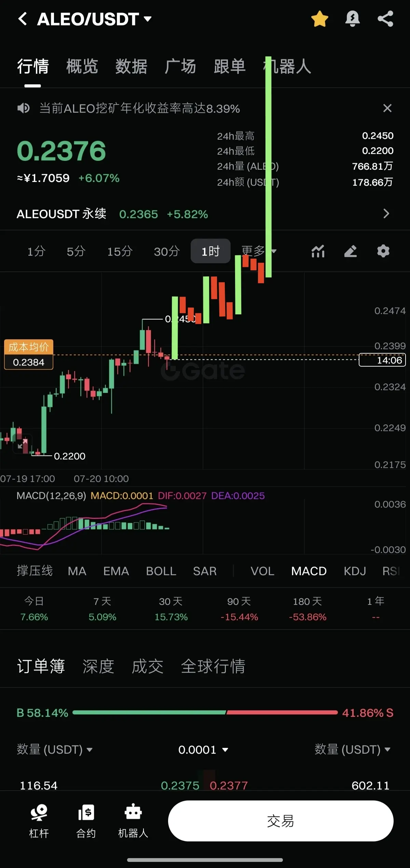The image size is (410, 868).
Task: Open the 机器人 top tab
Action: click(287, 66)
